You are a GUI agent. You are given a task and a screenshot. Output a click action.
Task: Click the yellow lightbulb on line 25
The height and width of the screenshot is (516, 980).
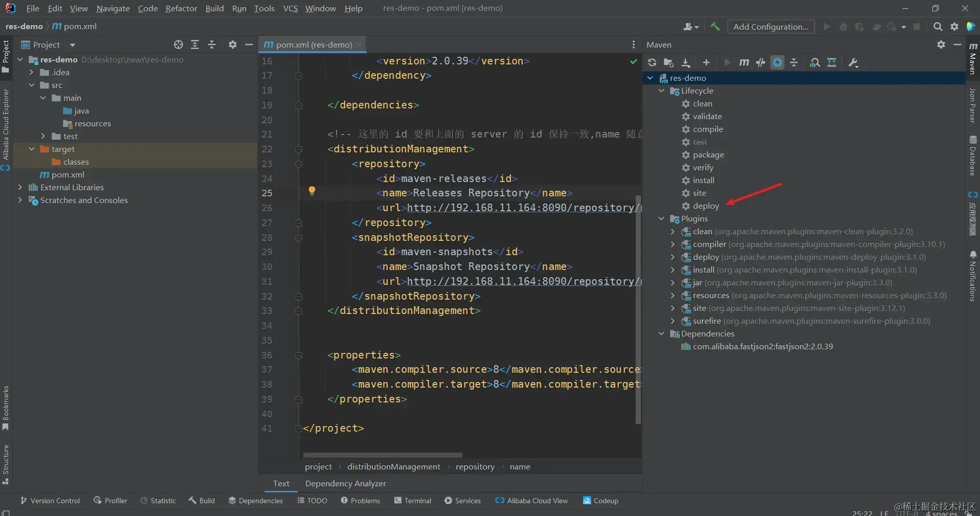pyautogui.click(x=312, y=191)
